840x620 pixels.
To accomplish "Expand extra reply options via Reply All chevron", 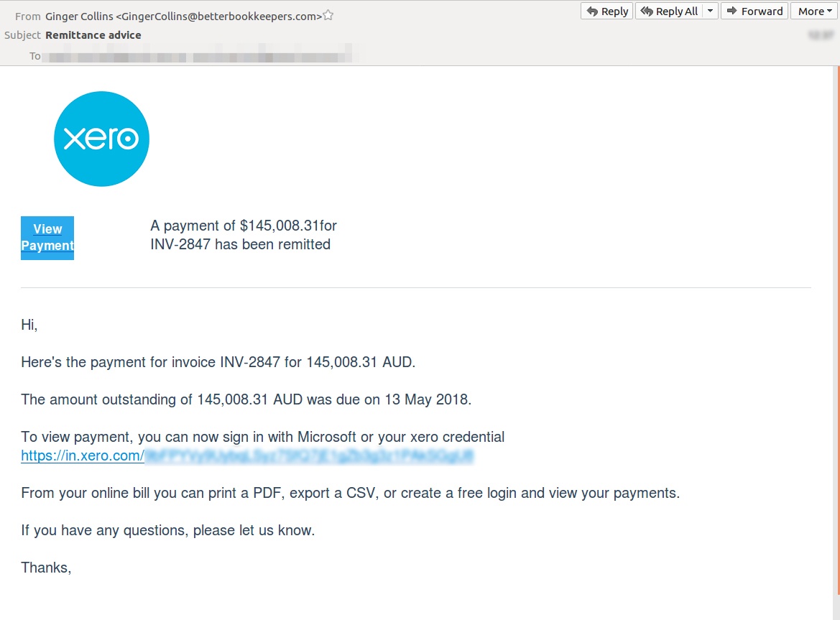I will pyautogui.click(x=710, y=11).
